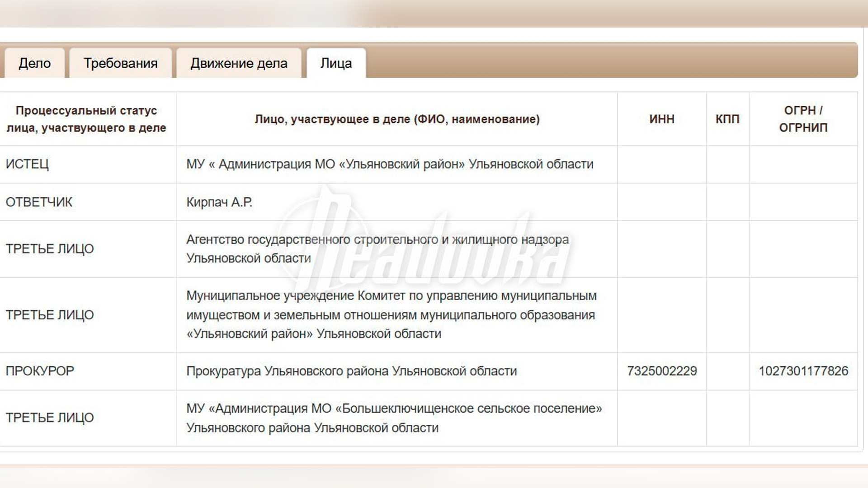The image size is (868, 488).
Task: Click the ОГРН value 1027301177826
Action: 803,371
